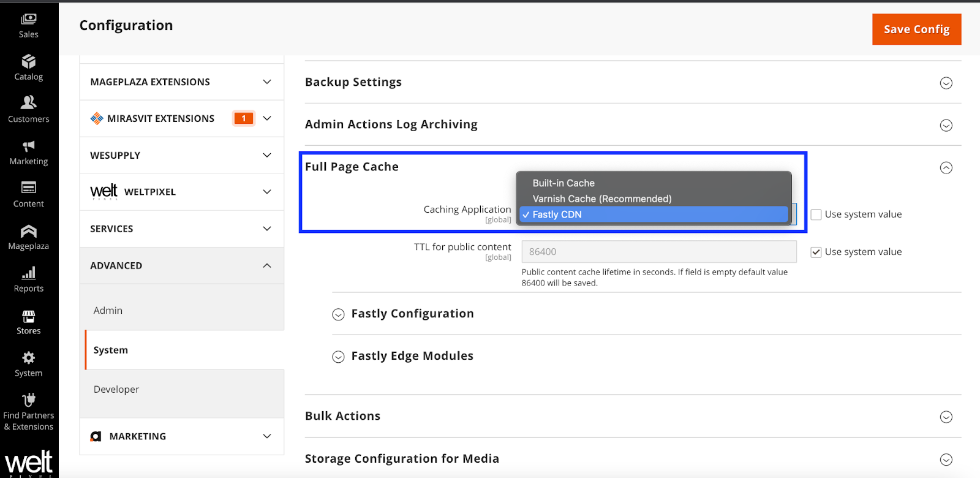Open the Mageplaza sidebar icon
Screen dimensions: 980x478
point(29,231)
